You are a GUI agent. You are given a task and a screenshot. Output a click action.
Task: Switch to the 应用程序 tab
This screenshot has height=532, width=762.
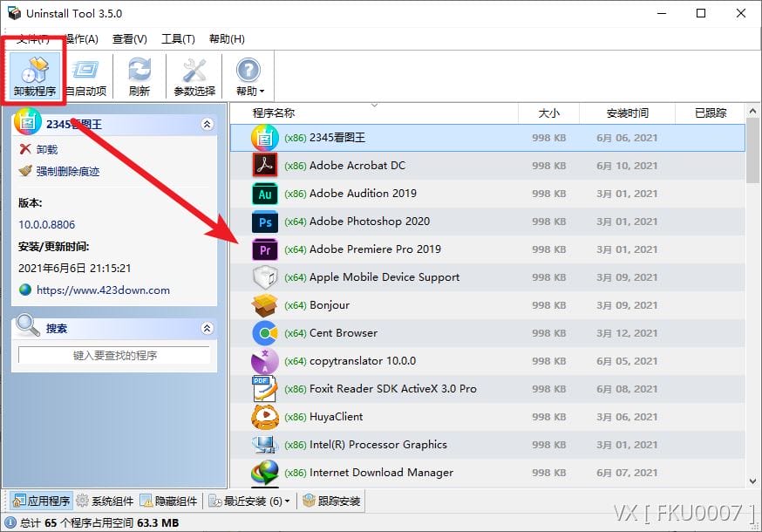pyautogui.click(x=41, y=501)
